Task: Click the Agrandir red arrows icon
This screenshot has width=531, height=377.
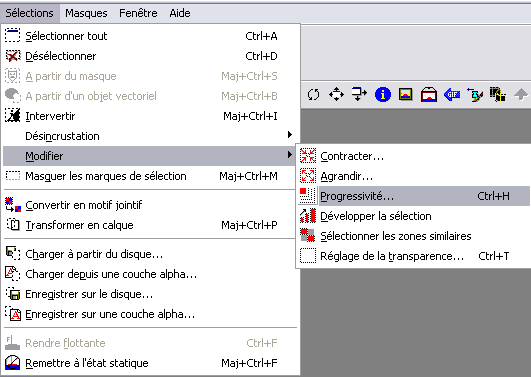Action: [308, 176]
